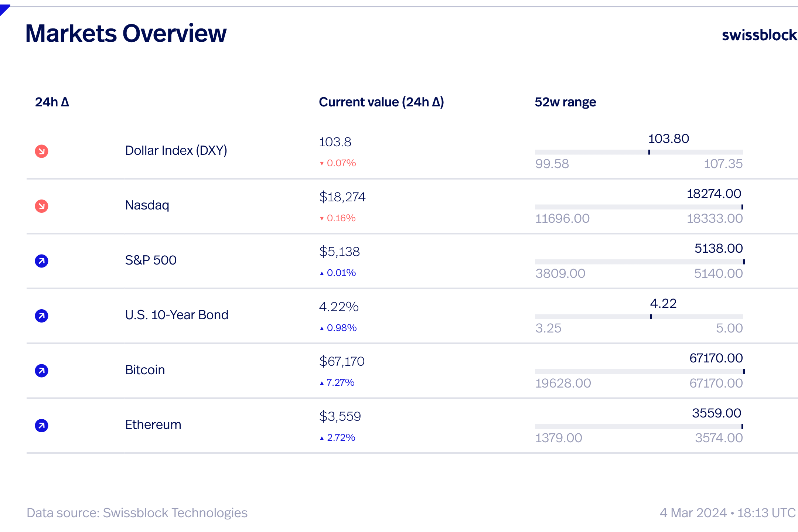Viewport: 798px width, 532px height.
Task: Click the Current value (24h Δ) header
Action: point(381,102)
